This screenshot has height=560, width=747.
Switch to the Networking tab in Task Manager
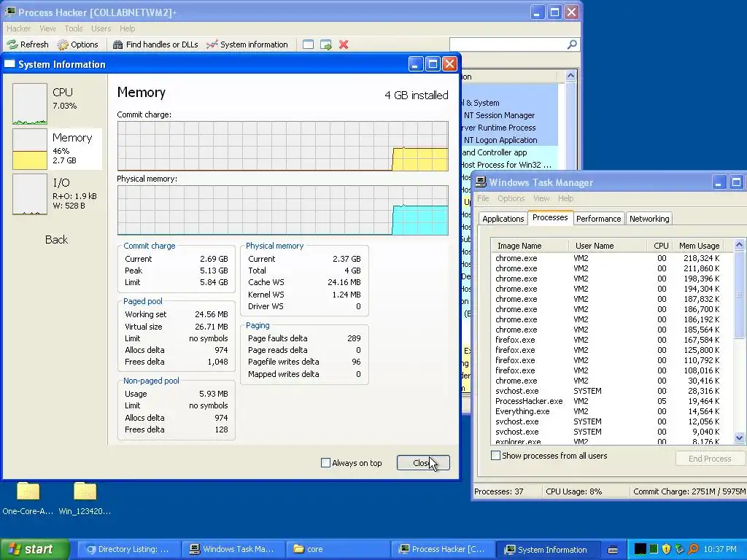coord(649,219)
